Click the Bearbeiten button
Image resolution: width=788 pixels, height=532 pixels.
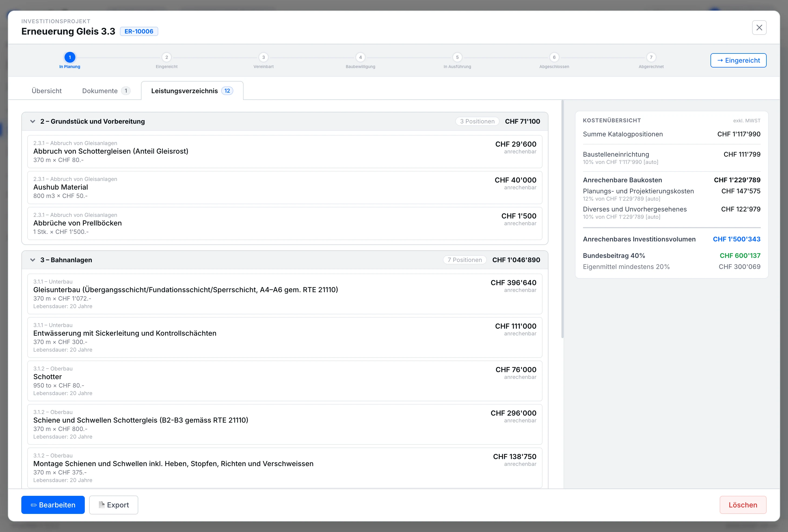pyautogui.click(x=53, y=505)
